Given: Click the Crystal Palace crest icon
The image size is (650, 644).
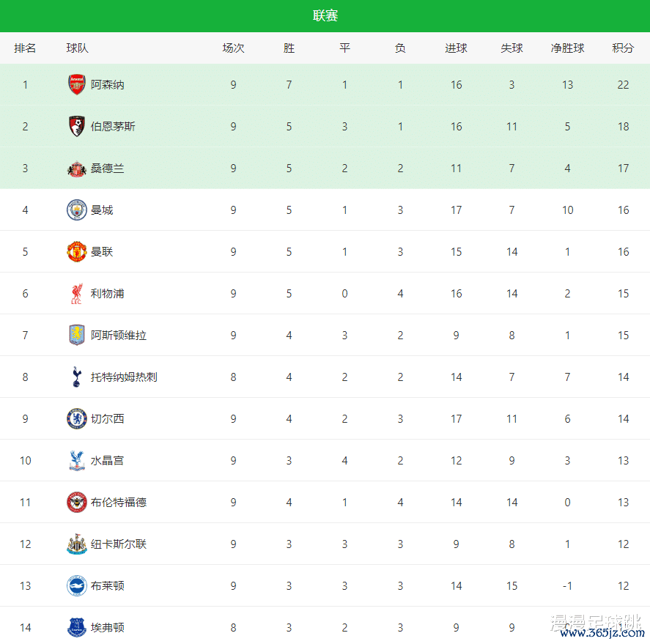Looking at the screenshot, I should [76, 461].
